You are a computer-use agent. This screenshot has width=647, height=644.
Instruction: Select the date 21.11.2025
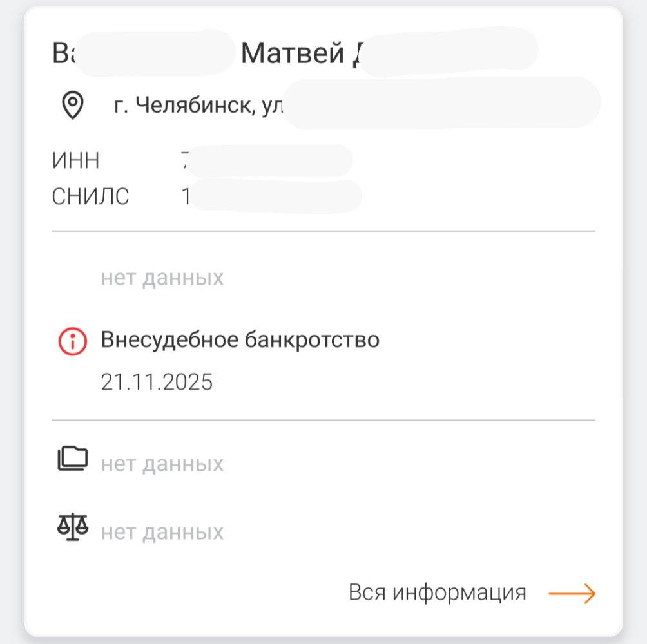pyautogui.click(x=158, y=382)
